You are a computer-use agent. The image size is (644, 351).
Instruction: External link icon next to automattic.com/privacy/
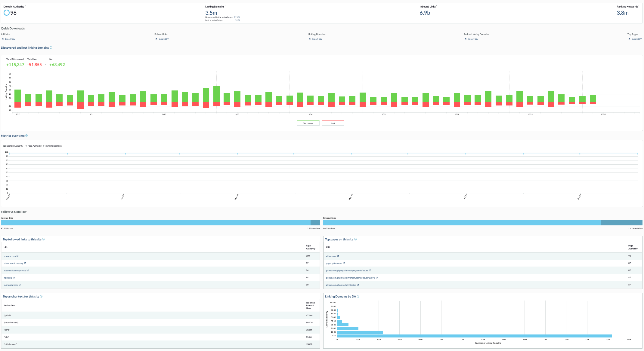(28, 270)
